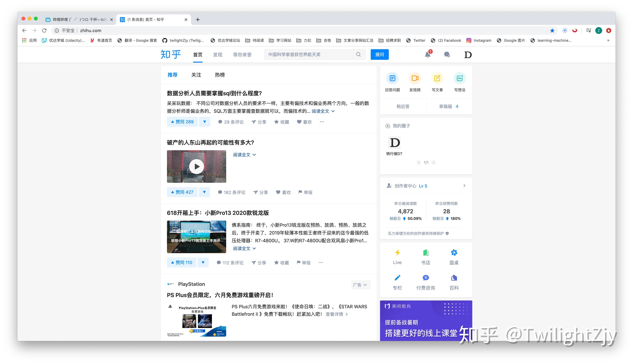Toggle 喜欢 on the SQL answer
This screenshot has width=633, height=364.
tap(304, 122)
